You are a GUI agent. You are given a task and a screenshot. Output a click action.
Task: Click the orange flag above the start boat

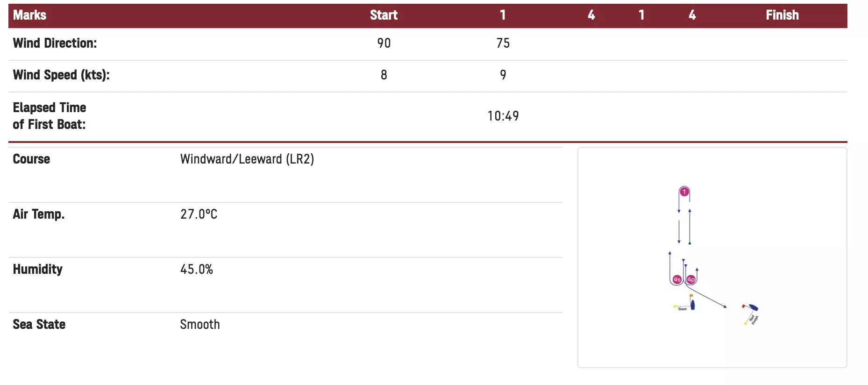691,296
